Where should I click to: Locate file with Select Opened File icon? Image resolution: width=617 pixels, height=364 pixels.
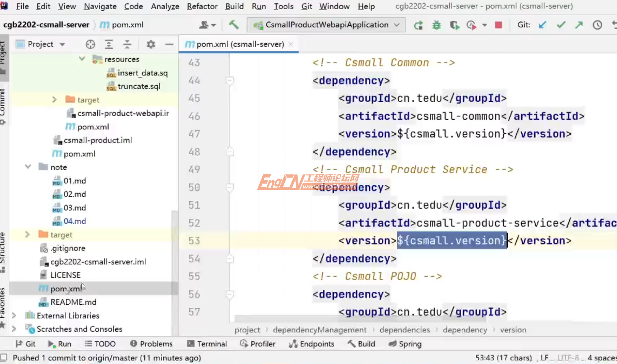[x=90, y=44]
